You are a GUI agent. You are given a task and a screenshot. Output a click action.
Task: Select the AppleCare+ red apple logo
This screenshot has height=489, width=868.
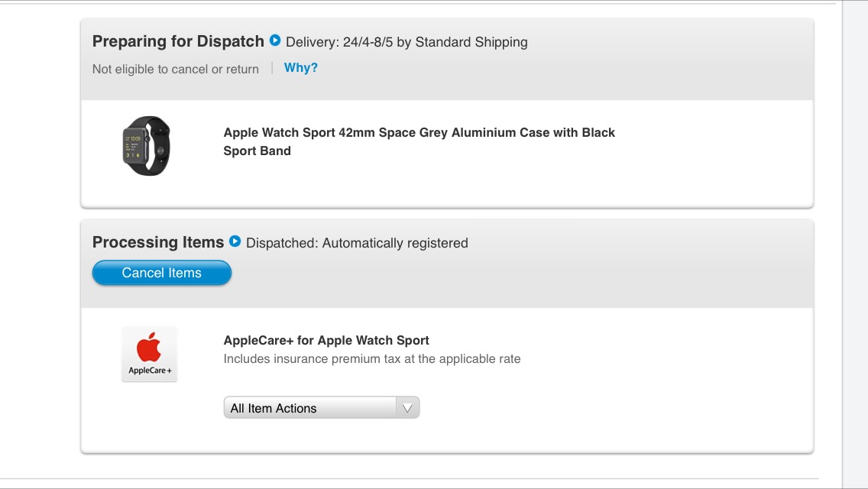pyautogui.click(x=149, y=347)
